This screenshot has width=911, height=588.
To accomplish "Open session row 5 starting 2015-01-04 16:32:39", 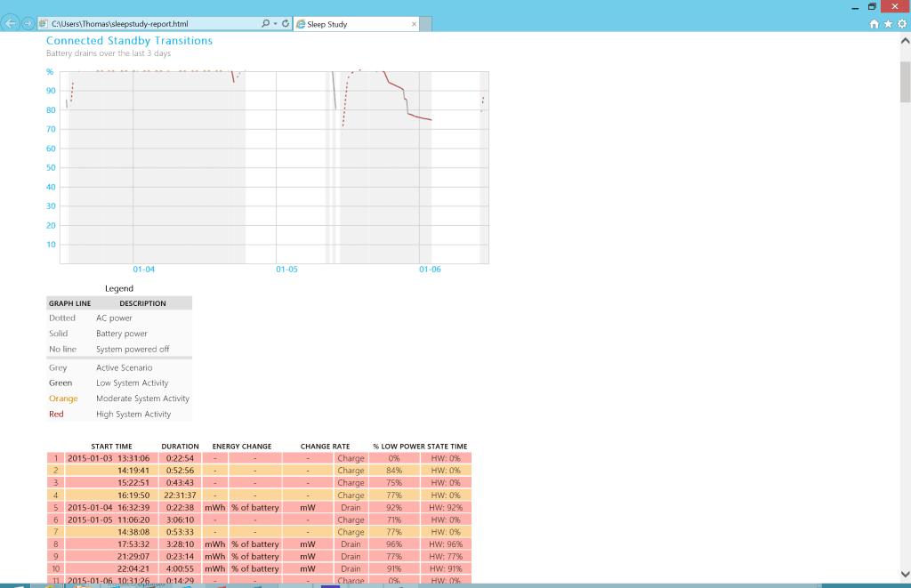I will pos(259,508).
